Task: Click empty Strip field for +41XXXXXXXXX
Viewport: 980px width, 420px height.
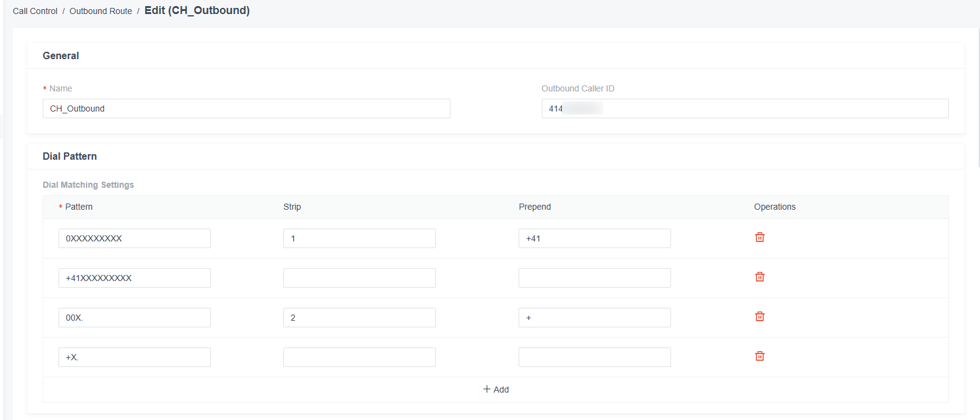Action: click(360, 278)
